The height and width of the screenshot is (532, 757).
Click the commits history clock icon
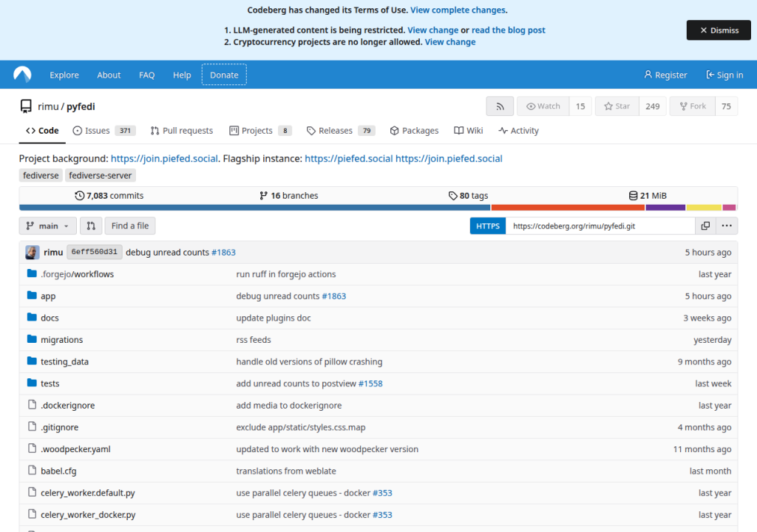[79, 196]
